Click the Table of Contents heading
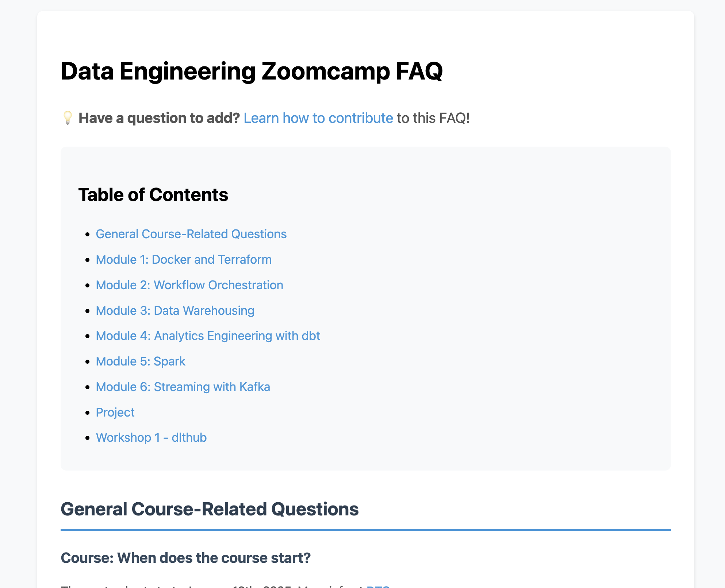This screenshot has height=588, width=725. [x=153, y=194]
